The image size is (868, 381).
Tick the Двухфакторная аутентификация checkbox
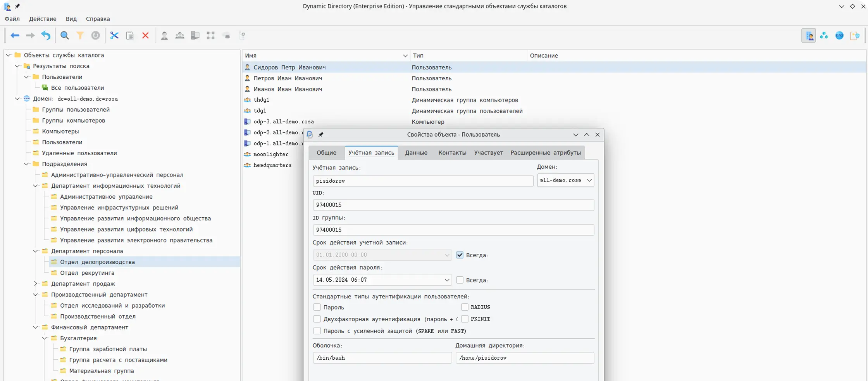(317, 319)
